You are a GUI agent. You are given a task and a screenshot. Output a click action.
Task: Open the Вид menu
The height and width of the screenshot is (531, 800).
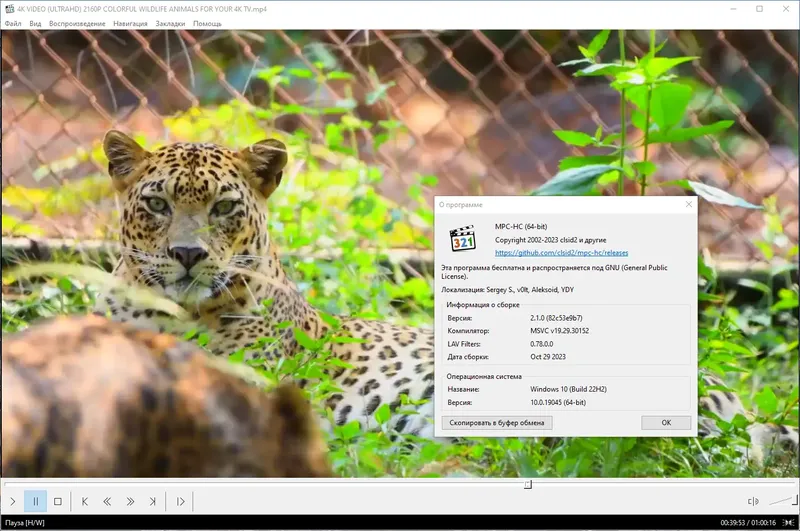click(x=35, y=23)
